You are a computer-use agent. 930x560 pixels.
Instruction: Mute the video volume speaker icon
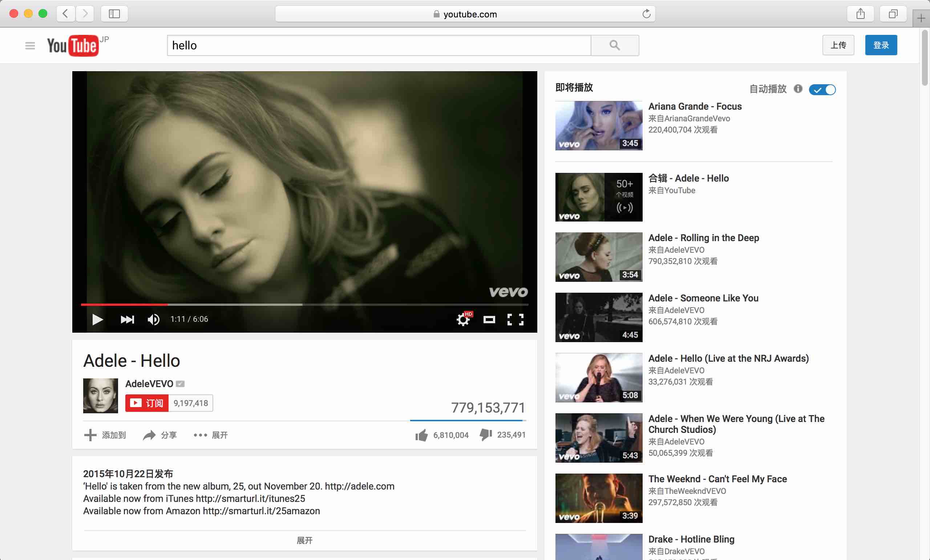pos(153,320)
